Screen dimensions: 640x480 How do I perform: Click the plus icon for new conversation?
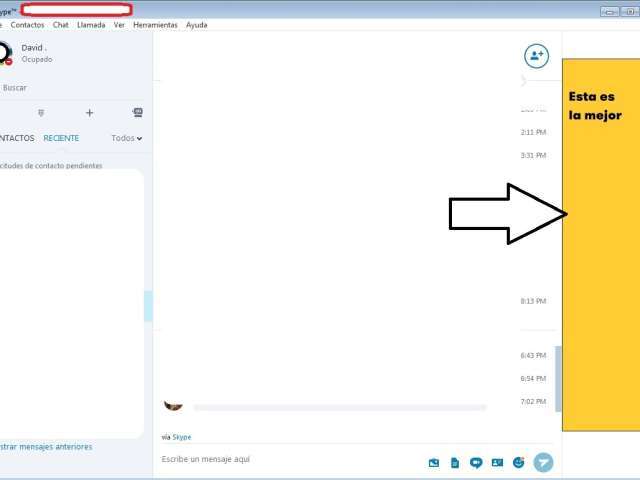89,113
